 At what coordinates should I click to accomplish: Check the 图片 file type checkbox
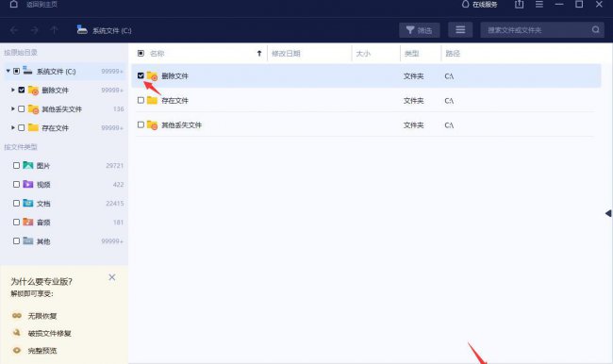pyautogui.click(x=16, y=165)
